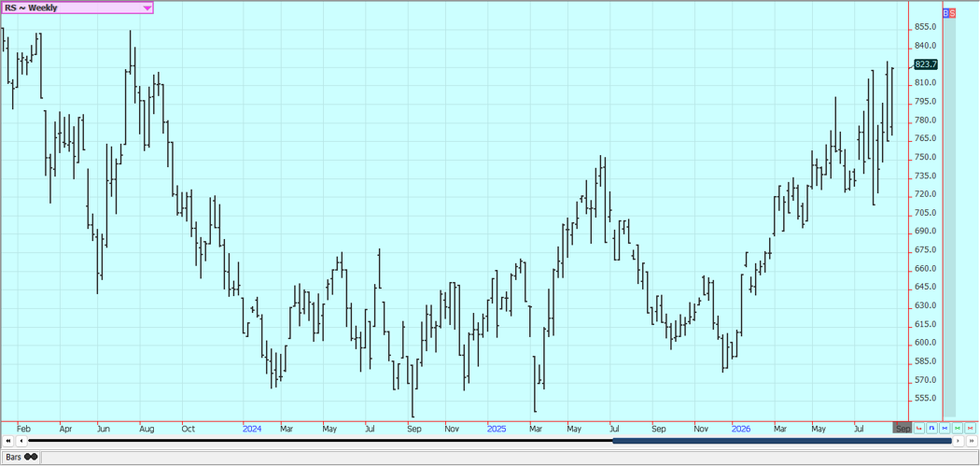Viewport: 980px width, 466px height.
Task: Click the dark blue scrollbar thumb
Action: click(x=782, y=441)
